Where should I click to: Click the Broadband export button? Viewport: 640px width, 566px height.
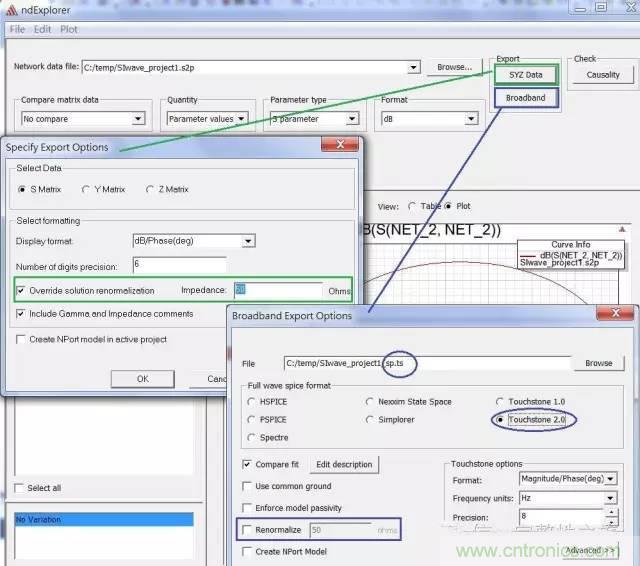pyautogui.click(x=526, y=98)
